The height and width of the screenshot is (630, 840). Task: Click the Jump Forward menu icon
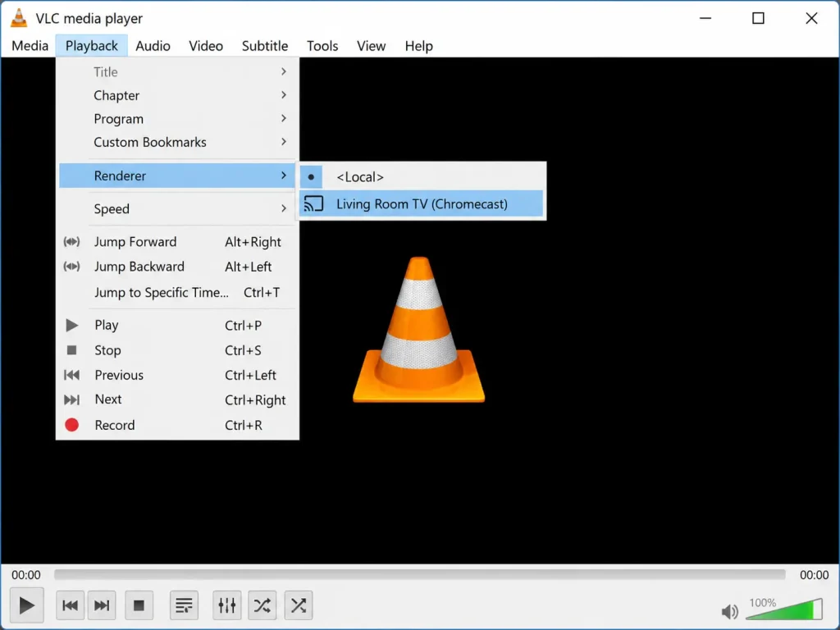(72, 242)
